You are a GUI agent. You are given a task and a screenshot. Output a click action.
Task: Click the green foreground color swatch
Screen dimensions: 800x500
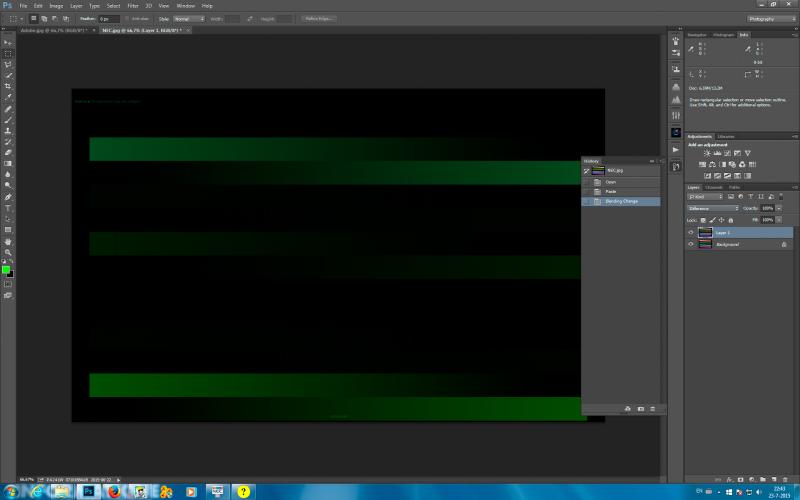6,270
